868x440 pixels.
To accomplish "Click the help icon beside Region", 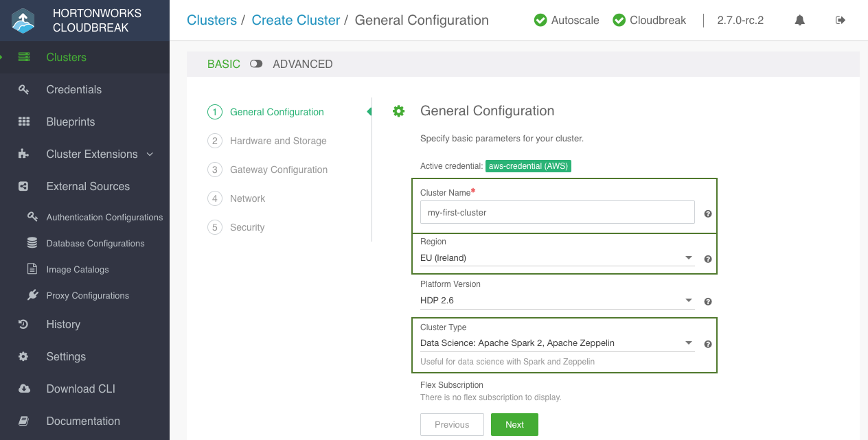I will click(708, 259).
